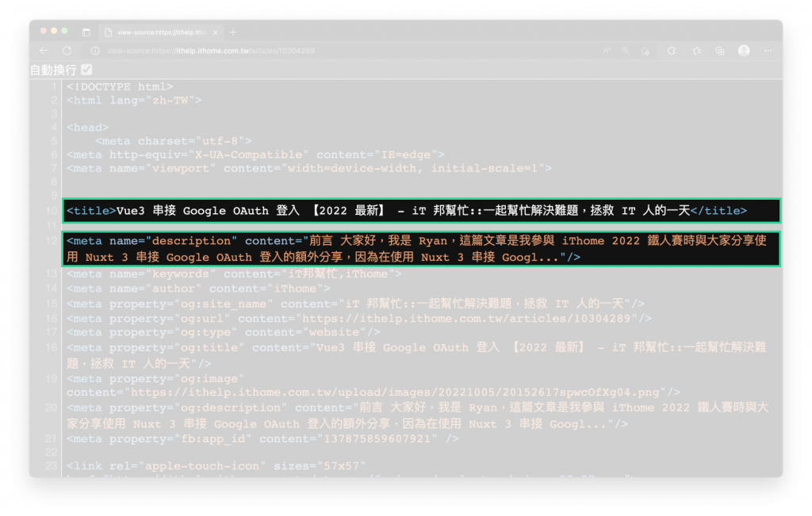Open the tab actions menu icon

[86, 32]
